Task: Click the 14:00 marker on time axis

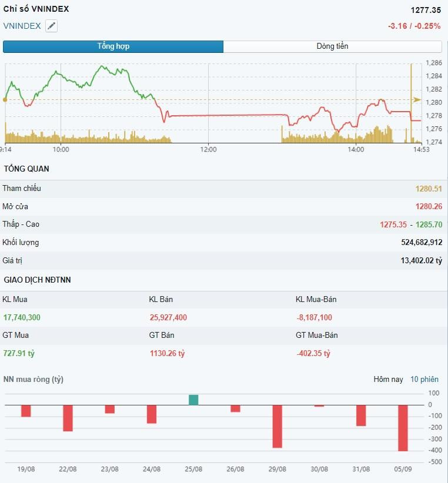Action: 356,149
